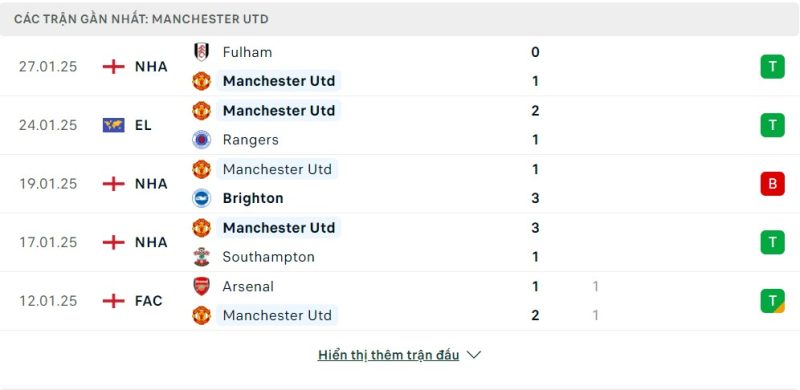This screenshot has height=390, width=800.
Task: Click the Brighton club crest
Action: (x=202, y=198)
